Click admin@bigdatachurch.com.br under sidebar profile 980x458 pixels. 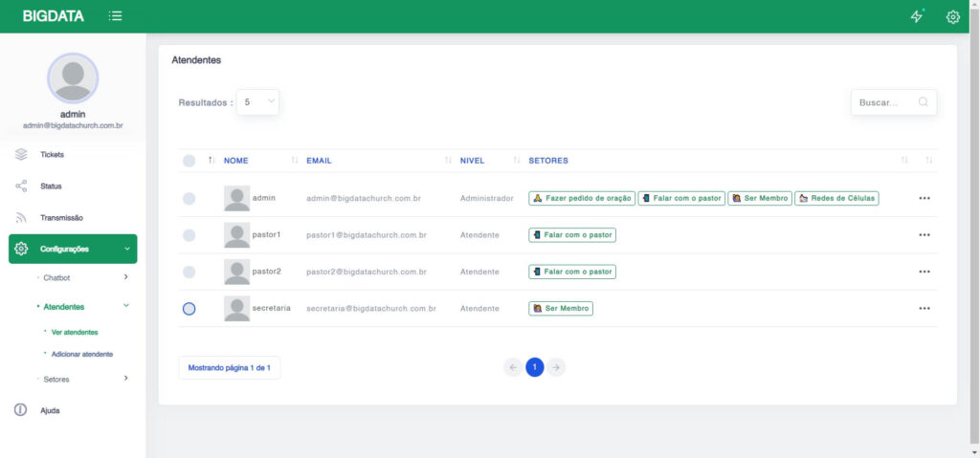[73, 125]
